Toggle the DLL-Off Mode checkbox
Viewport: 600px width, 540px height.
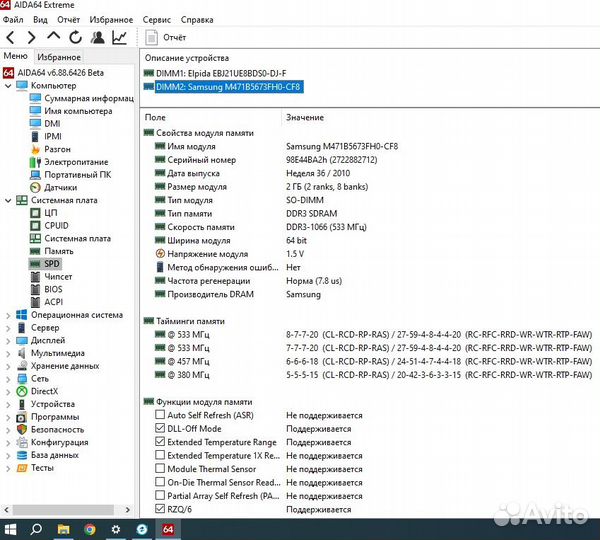click(x=159, y=428)
